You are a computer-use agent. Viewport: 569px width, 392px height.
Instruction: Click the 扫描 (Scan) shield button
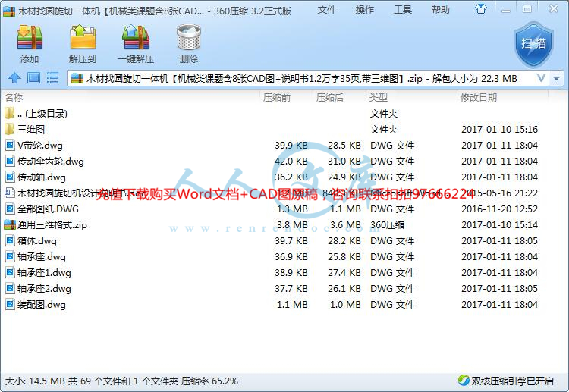533,44
